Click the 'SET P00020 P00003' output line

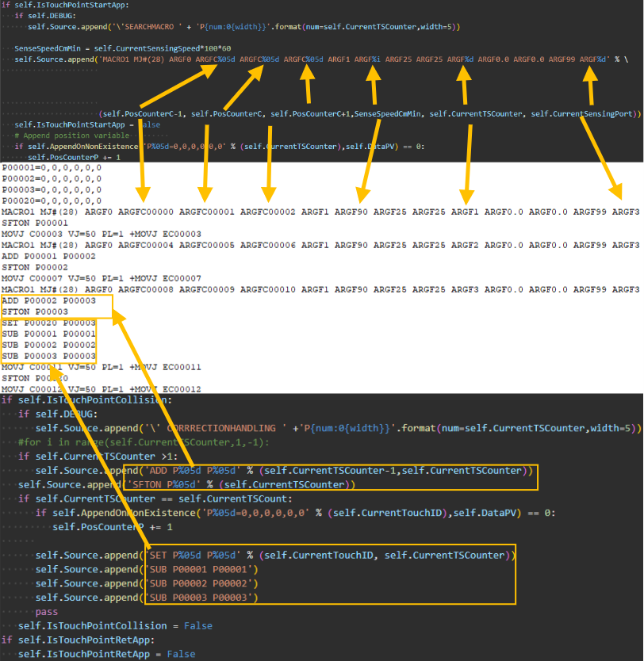[49, 323]
